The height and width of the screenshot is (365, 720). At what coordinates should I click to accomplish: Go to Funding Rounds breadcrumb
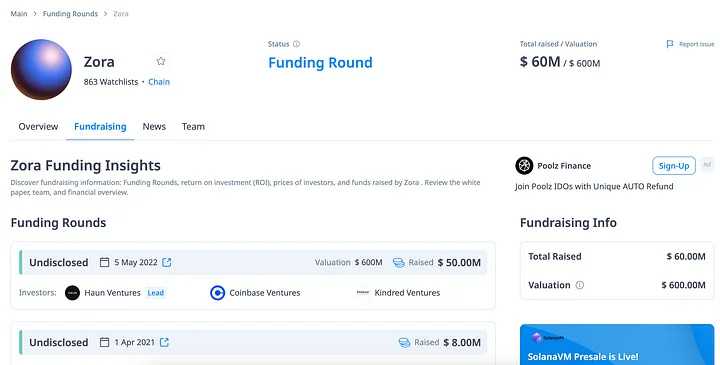tap(70, 14)
